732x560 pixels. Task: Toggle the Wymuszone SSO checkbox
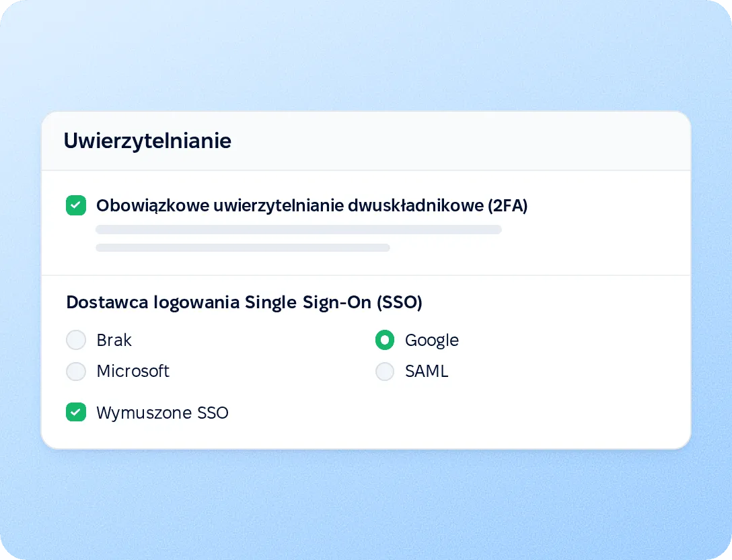(x=76, y=413)
